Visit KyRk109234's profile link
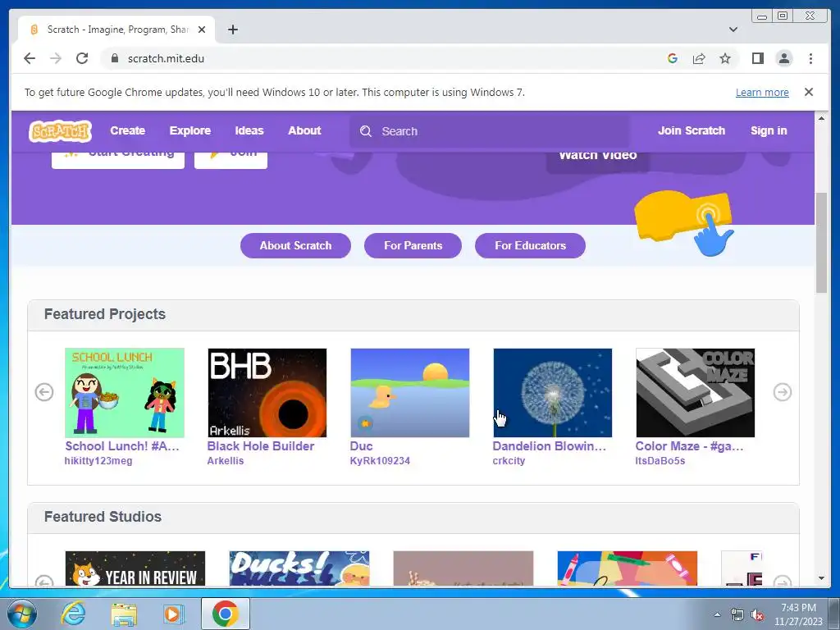 380,461
